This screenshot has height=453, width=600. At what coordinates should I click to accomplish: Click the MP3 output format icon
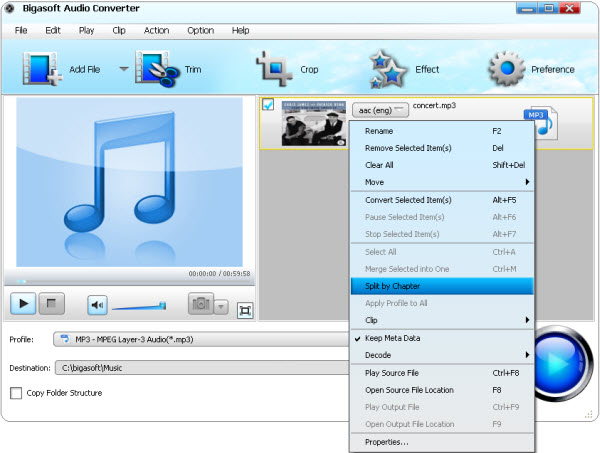[x=541, y=123]
